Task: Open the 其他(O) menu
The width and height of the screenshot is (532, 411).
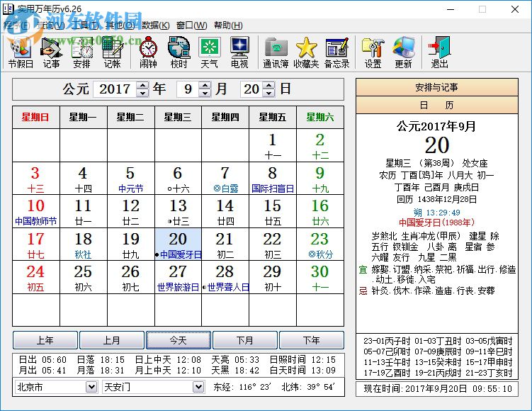Action: (x=120, y=25)
